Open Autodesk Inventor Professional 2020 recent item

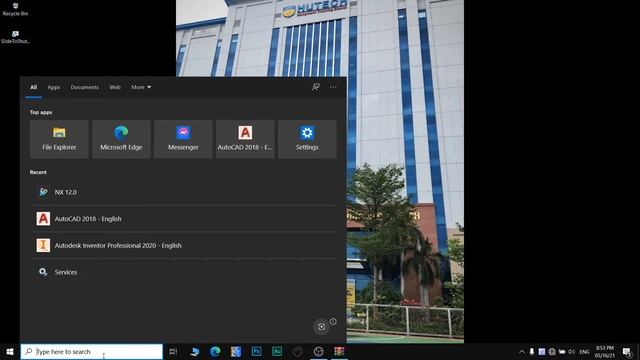[183, 245]
